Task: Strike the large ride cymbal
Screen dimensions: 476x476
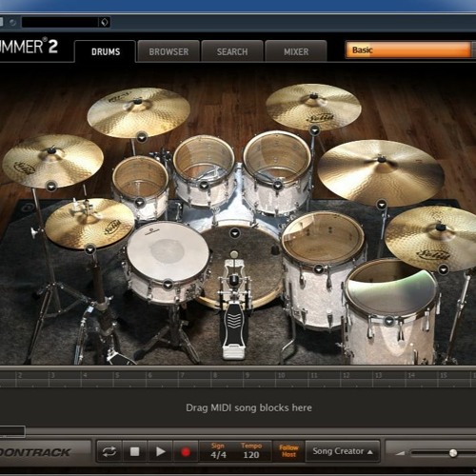Action: pos(381,173)
